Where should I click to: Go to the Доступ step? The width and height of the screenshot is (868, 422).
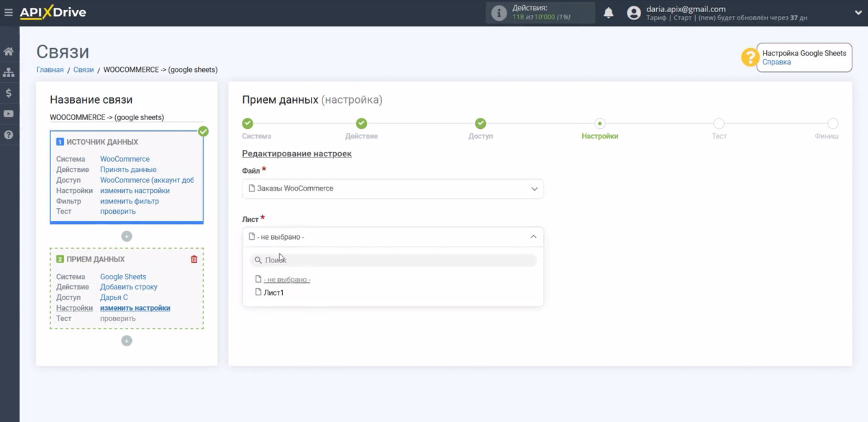[480, 124]
